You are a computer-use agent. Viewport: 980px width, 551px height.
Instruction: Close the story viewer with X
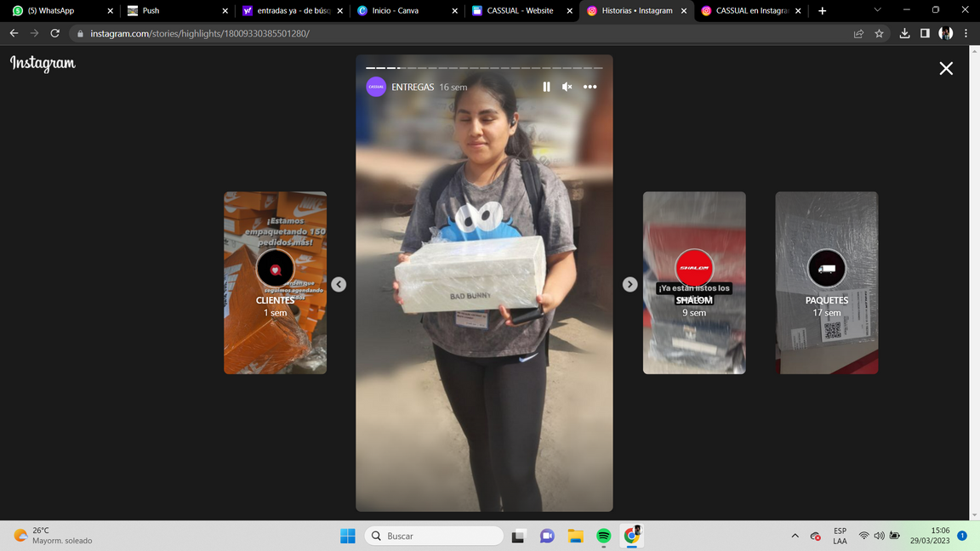945,69
